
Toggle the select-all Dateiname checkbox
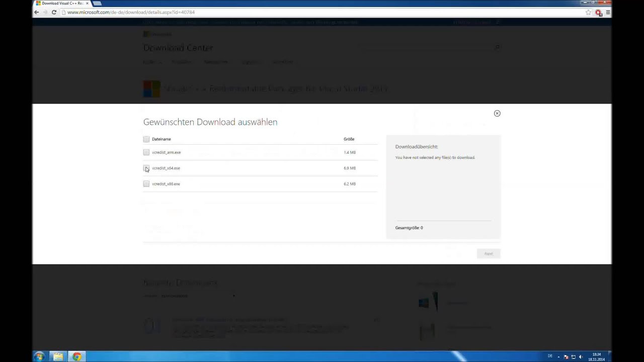(x=146, y=139)
